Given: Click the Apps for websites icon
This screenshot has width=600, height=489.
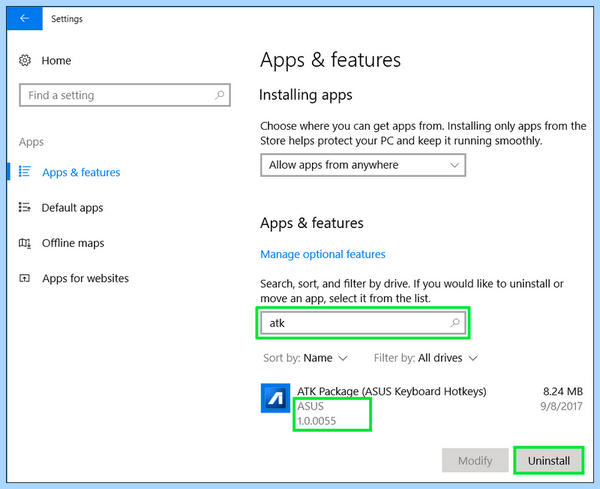Looking at the screenshot, I should 24,278.
